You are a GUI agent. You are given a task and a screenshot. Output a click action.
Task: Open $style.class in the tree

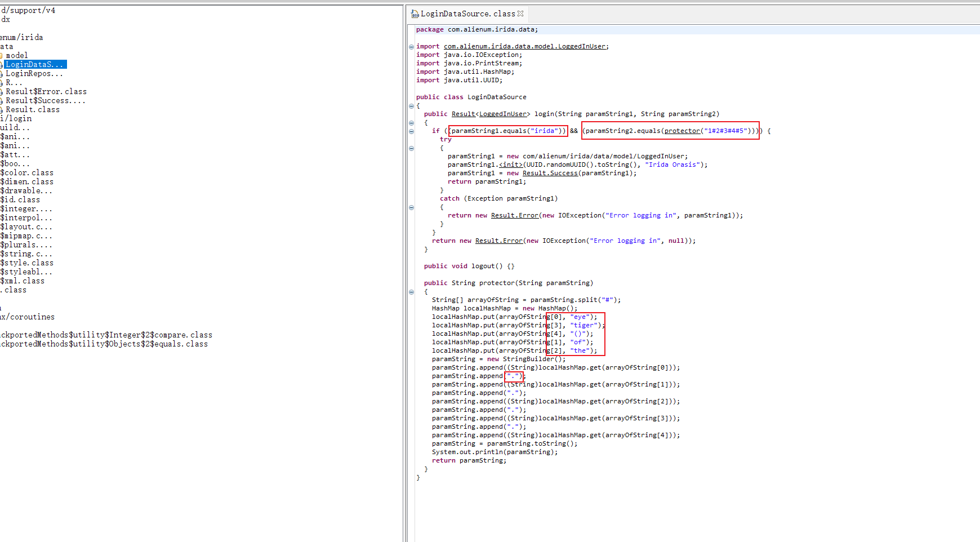coord(27,263)
